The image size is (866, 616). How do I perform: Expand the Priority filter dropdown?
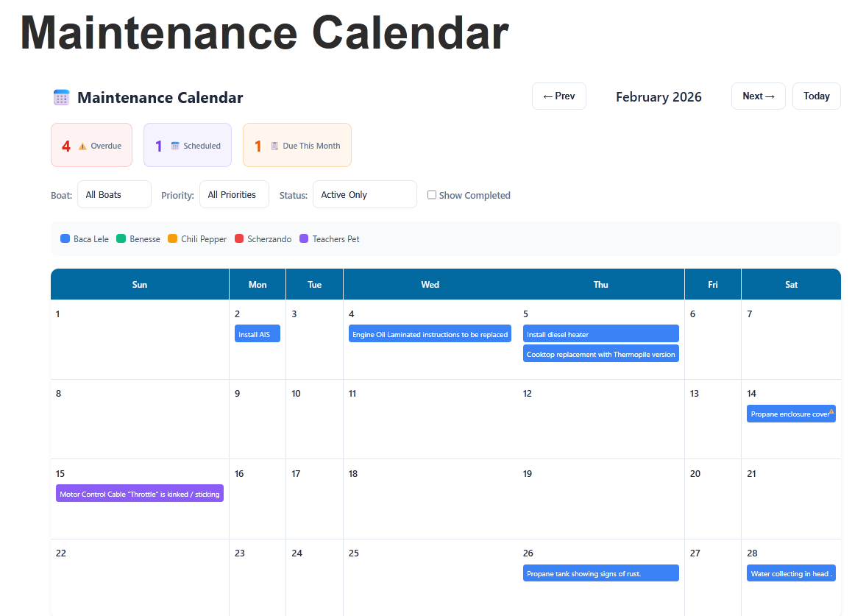pos(234,195)
